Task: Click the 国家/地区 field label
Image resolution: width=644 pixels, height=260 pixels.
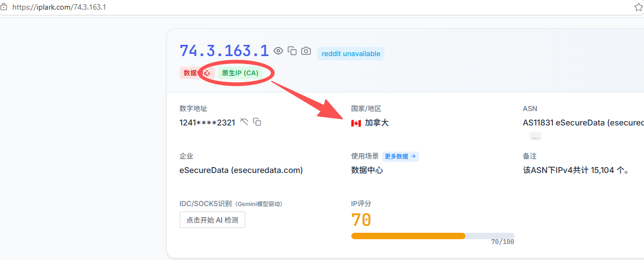Action: pyautogui.click(x=366, y=108)
